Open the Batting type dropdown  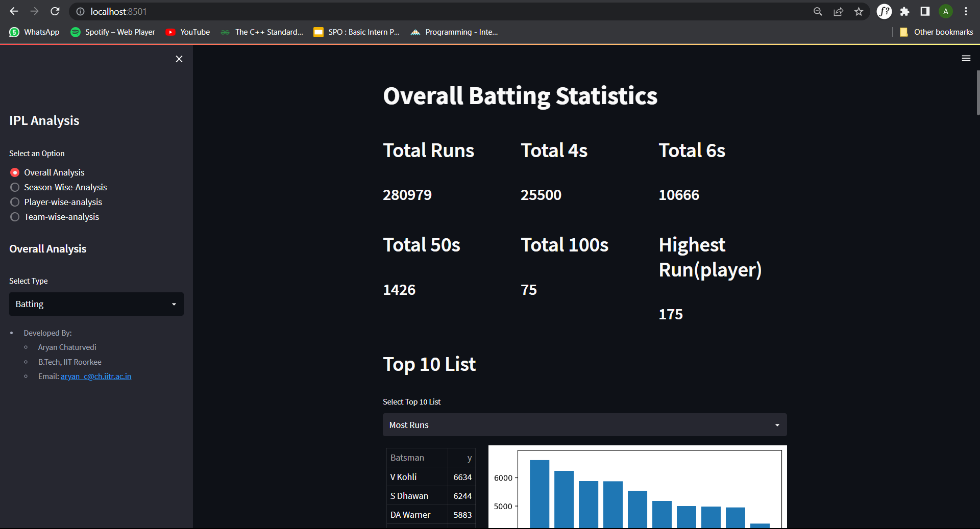[x=96, y=304]
